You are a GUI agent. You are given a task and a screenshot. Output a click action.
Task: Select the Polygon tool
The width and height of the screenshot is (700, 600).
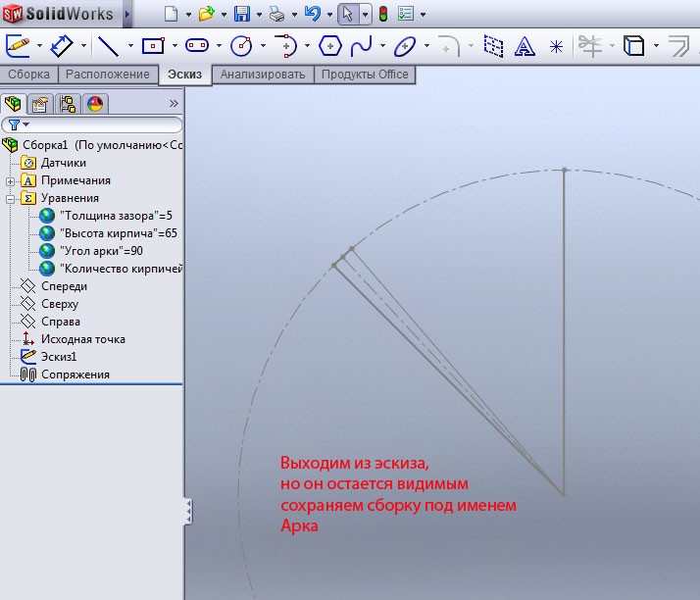coord(329,45)
